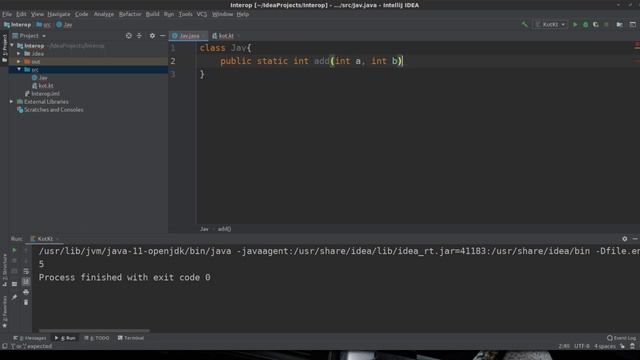Run KotKt with the green play icon
The height and width of the screenshot is (360, 640).
(x=575, y=24)
